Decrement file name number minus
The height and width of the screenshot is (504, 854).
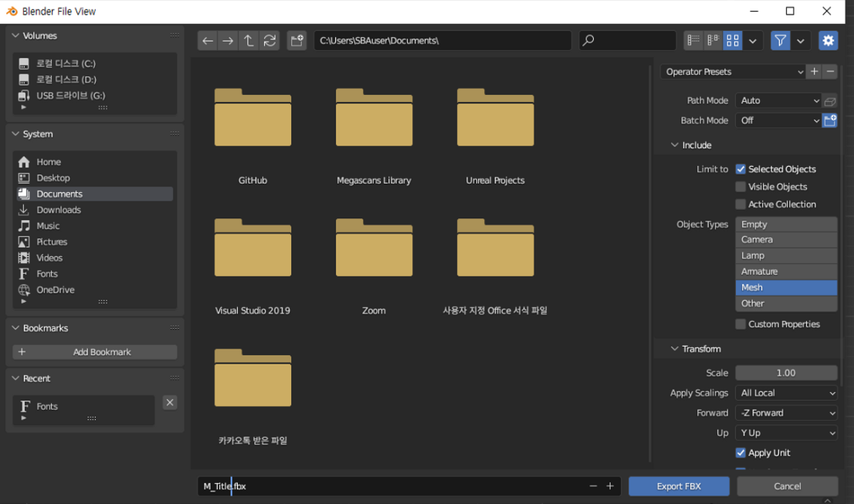(x=593, y=486)
